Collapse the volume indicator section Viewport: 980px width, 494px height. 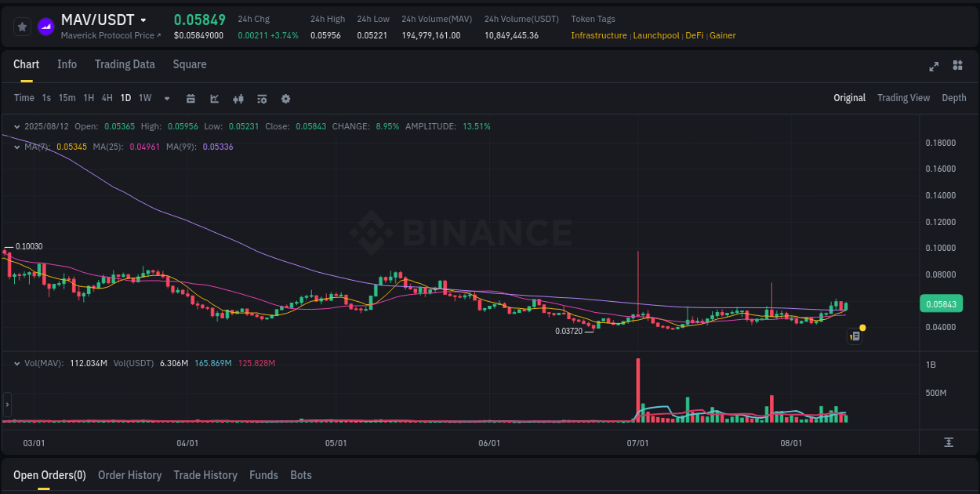click(x=16, y=363)
